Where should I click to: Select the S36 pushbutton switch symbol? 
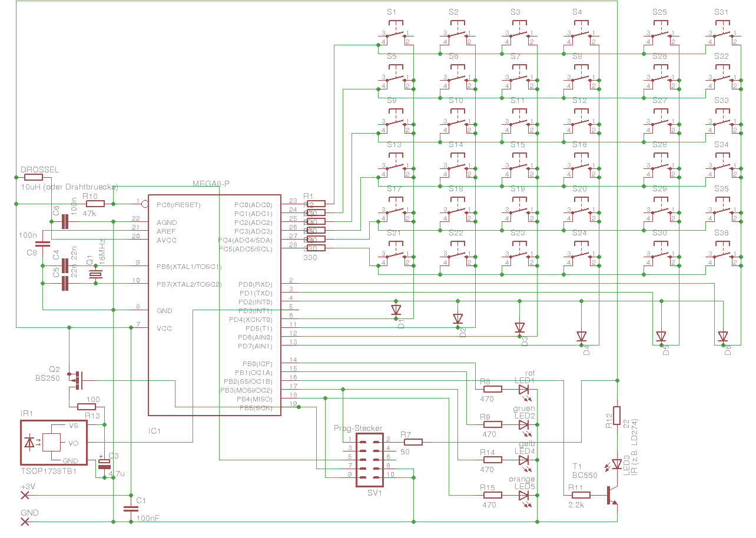click(x=723, y=253)
